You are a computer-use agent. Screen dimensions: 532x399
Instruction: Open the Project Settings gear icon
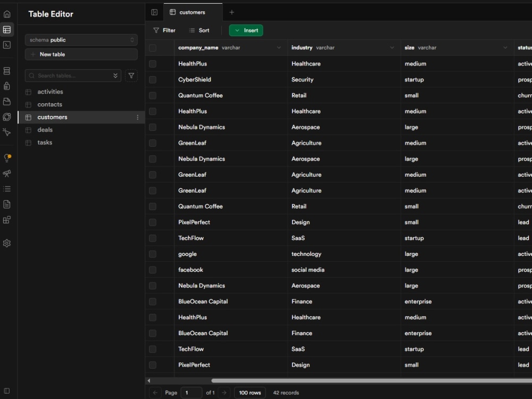pyautogui.click(x=7, y=243)
